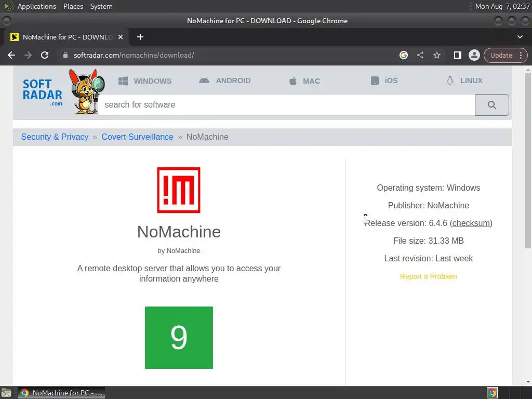Click the show desktop icon in taskbar

point(6,393)
